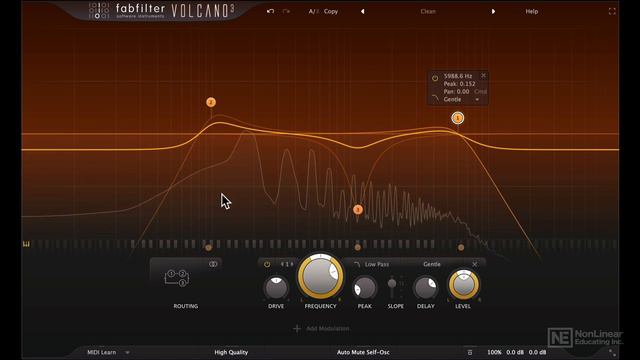640x360 pixels.
Task: Close the filter parameter popup
Action: pos(483,76)
